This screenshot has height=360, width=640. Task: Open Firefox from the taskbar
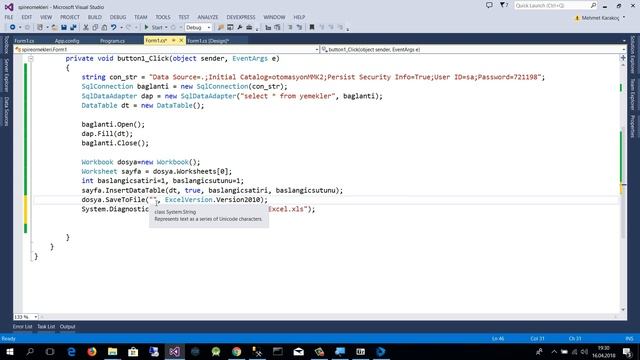click(92, 351)
